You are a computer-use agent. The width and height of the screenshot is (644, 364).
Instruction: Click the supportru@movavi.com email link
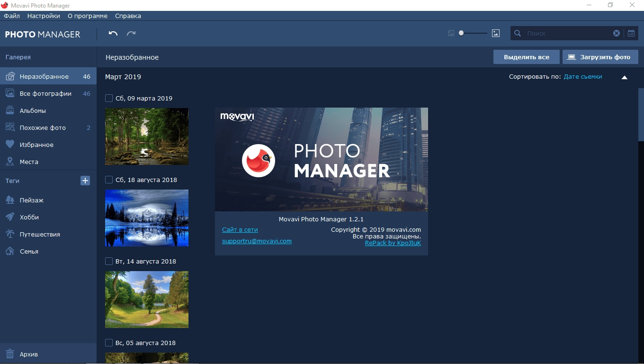(x=257, y=241)
